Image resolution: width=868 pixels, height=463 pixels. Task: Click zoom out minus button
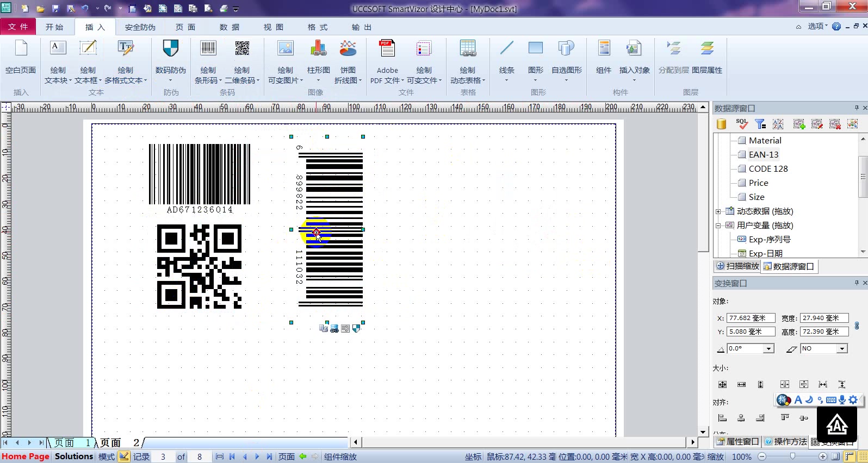(x=762, y=457)
